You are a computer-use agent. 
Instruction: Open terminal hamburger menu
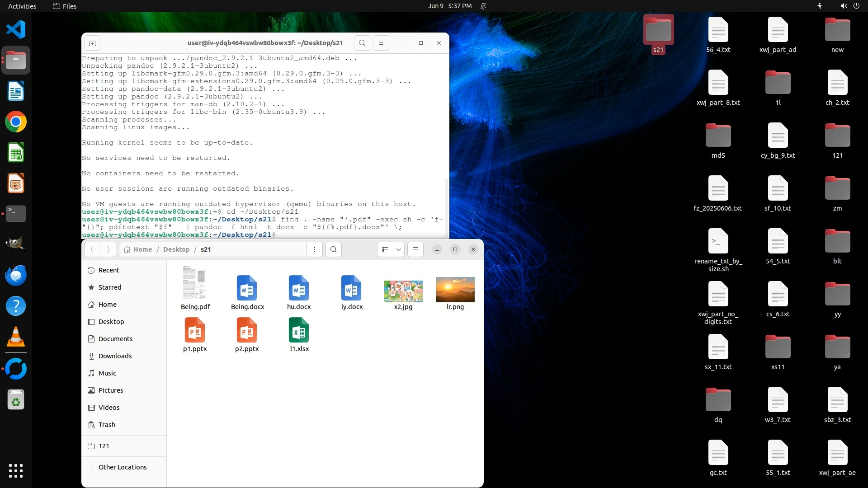pos(381,43)
